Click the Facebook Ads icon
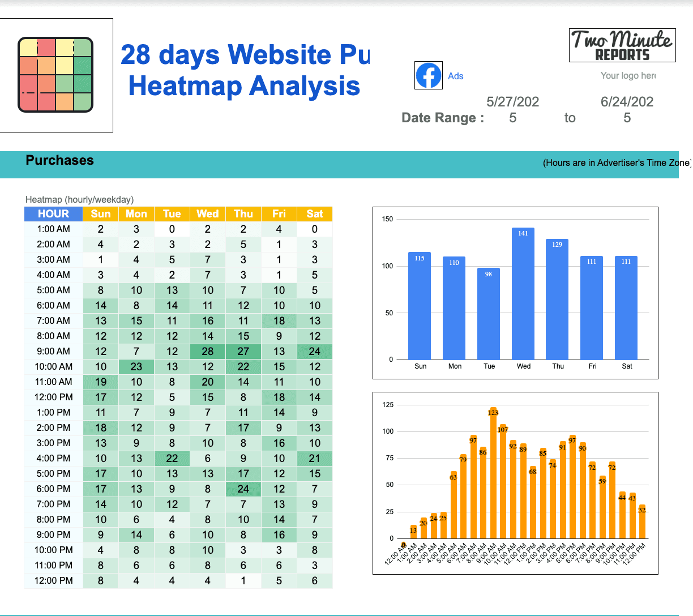The image size is (693, 616). (429, 75)
